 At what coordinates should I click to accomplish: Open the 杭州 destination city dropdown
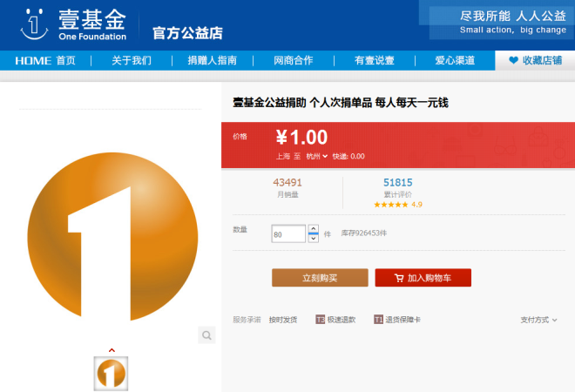tap(316, 157)
